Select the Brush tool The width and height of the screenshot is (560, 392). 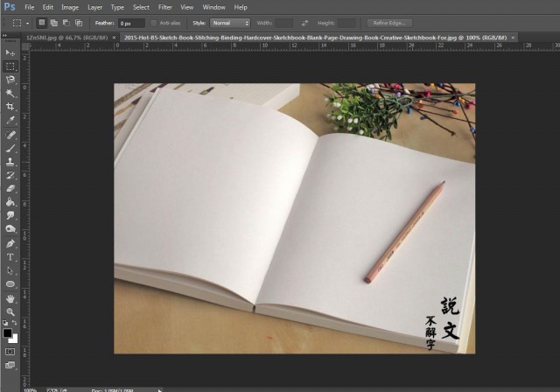pos(10,148)
